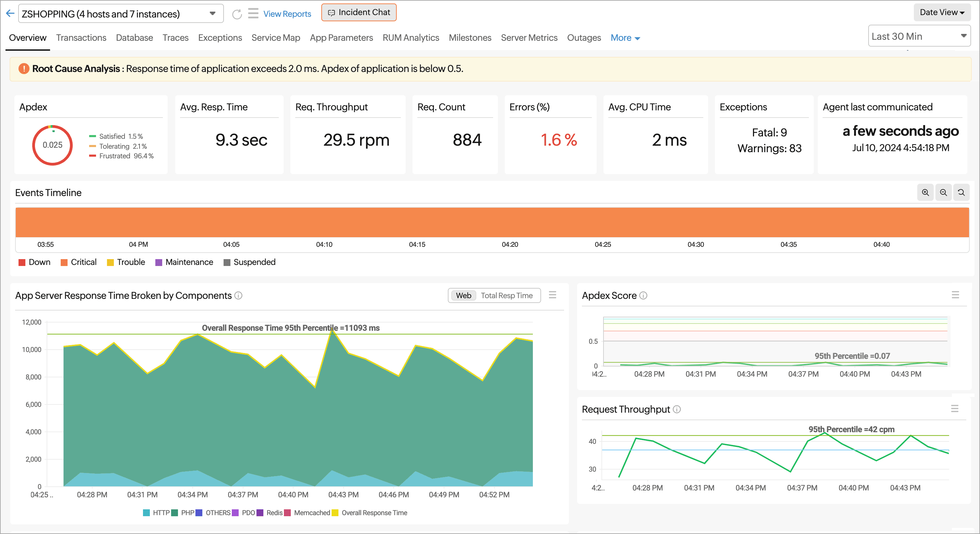Switch to the Exceptions tab

click(x=220, y=37)
